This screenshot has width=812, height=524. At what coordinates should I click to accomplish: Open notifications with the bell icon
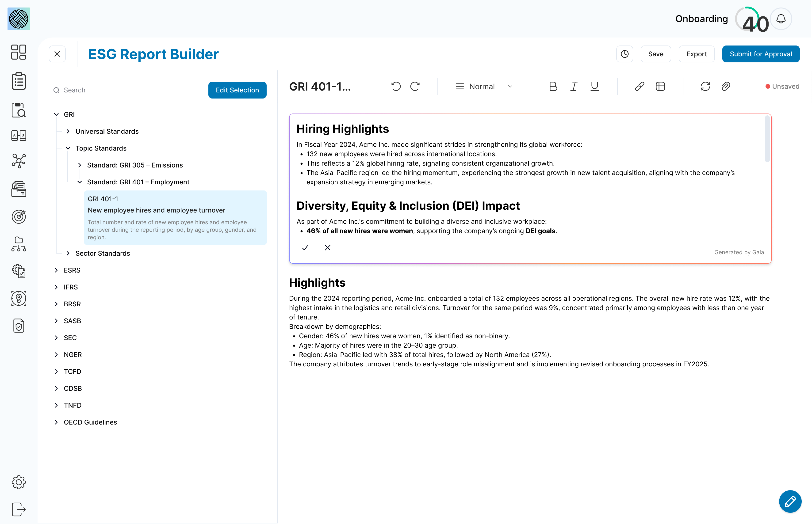(x=781, y=19)
